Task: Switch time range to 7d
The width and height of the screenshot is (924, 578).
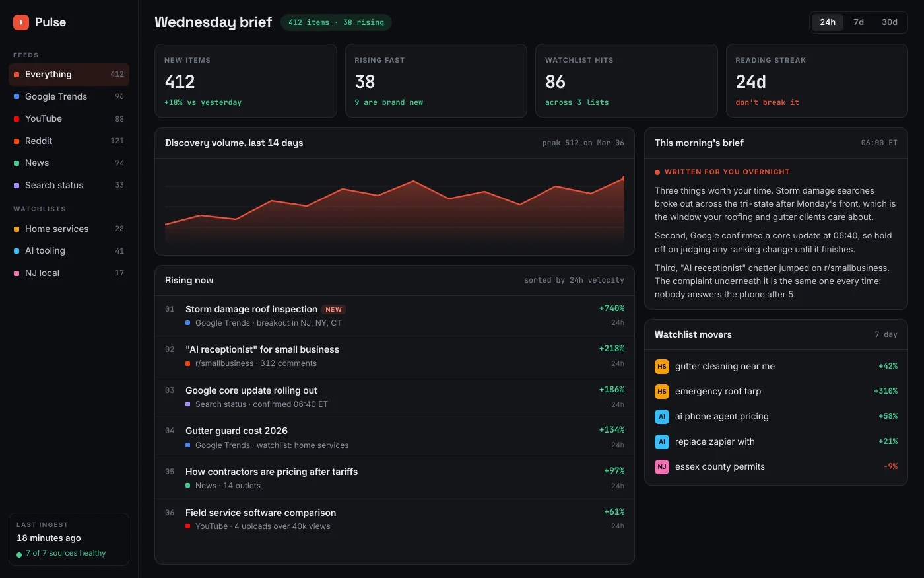Action: click(859, 22)
